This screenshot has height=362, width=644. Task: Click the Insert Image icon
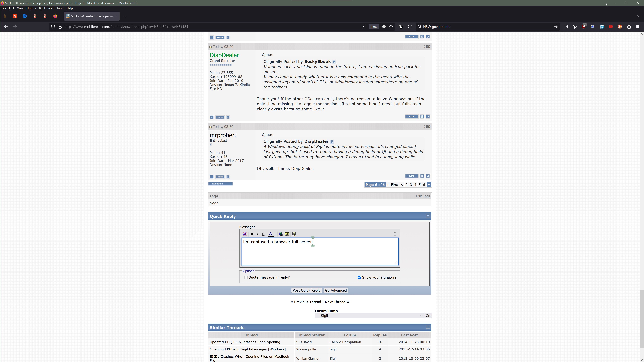click(x=287, y=234)
